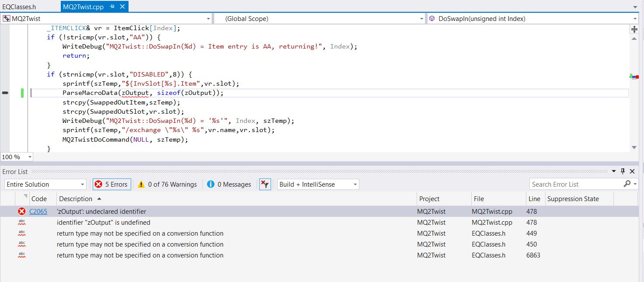
Task: Click the red error icon on C2065 row
Action: pos(22,212)
